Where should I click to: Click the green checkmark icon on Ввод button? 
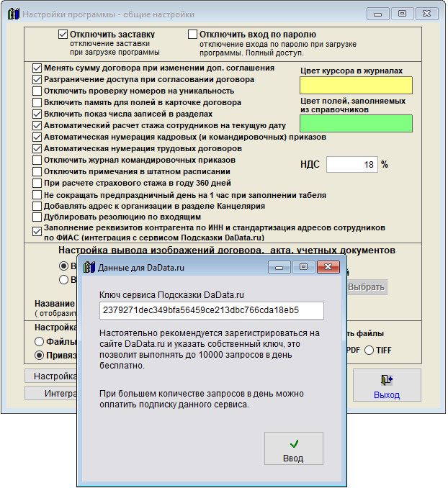[294, 444]
